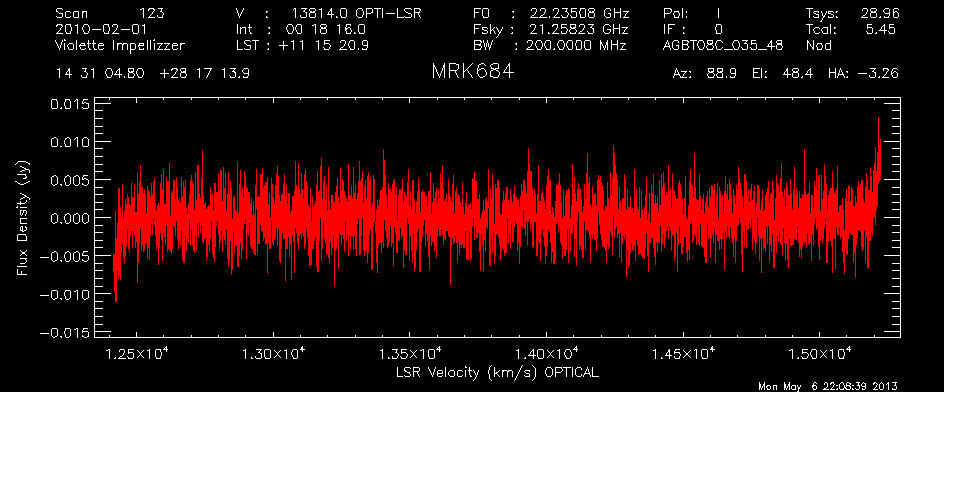Viewport: 962px width, 490px height.
Task: Select project ID AGBT08C_035_48
Action: pos(723,46)
